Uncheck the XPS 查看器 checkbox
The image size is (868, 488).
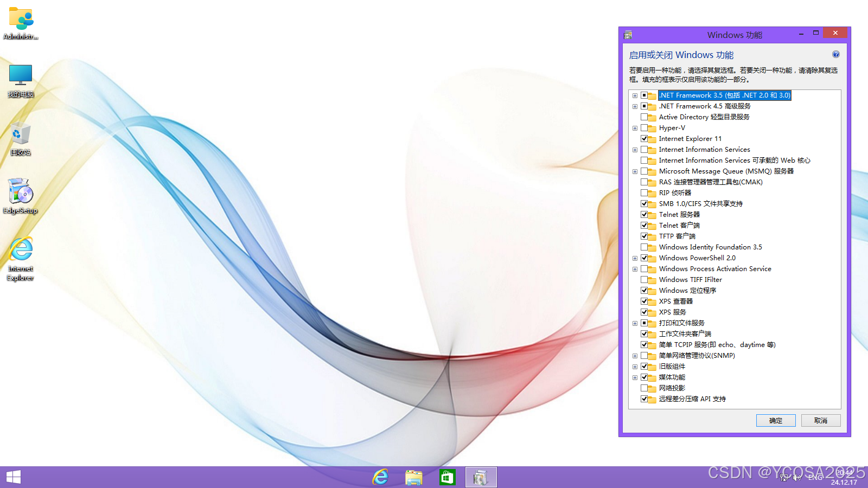(x=644, y=301)
